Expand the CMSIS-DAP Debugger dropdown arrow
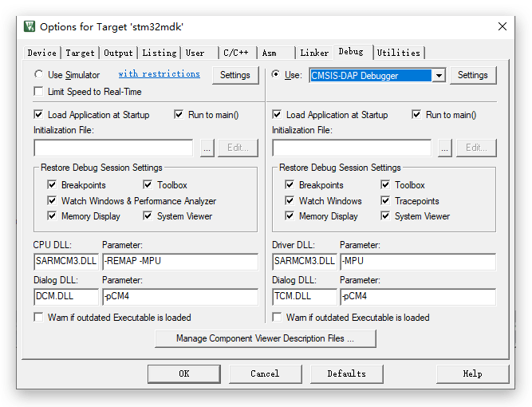Screen dimensions: 532x407 click(x=439, y=75)
